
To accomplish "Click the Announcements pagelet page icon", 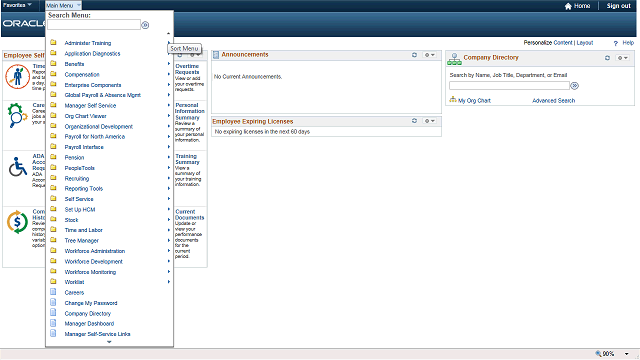I will [216, 55].
